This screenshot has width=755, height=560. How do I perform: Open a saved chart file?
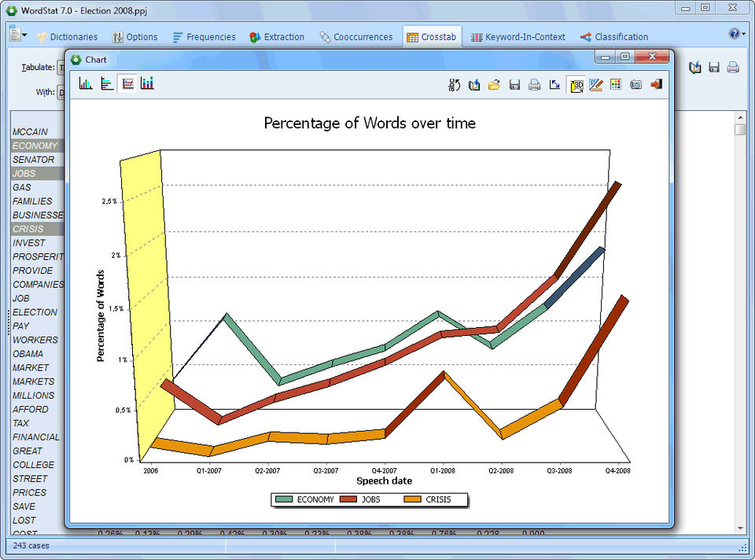coord(494,85)
